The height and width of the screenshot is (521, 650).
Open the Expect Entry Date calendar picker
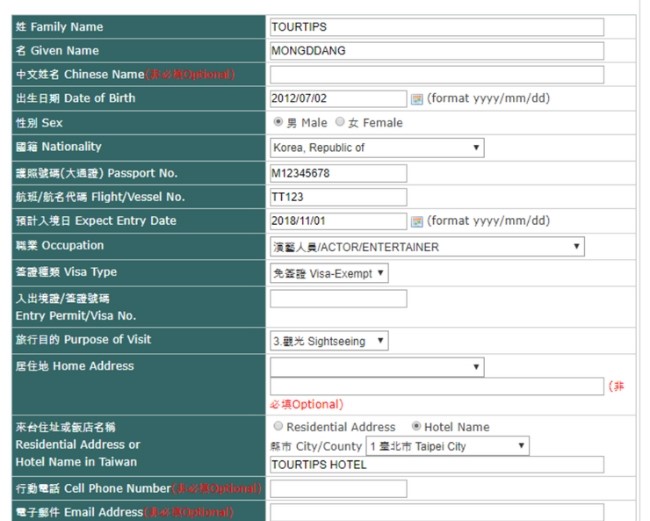(x=417, y=221)
